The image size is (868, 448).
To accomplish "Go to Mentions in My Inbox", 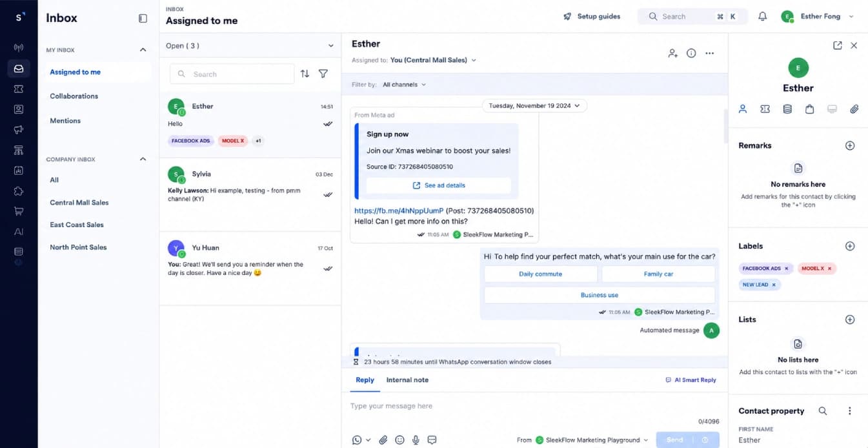I will pos(65,121).
